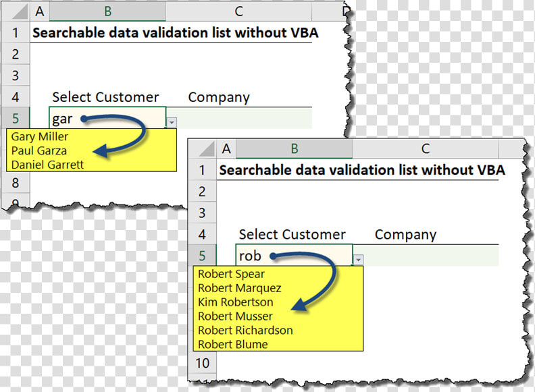This screenshot has height=392, width=535.
Task: Select column C header in upper-left sheet
Action: point(239,11)
